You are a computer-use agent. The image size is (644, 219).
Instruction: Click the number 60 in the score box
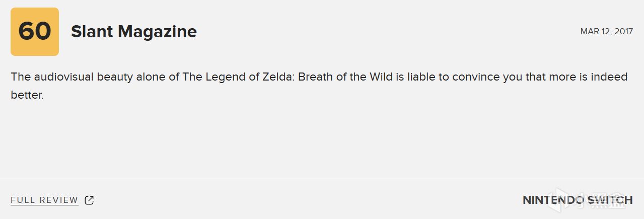point(35,31)
